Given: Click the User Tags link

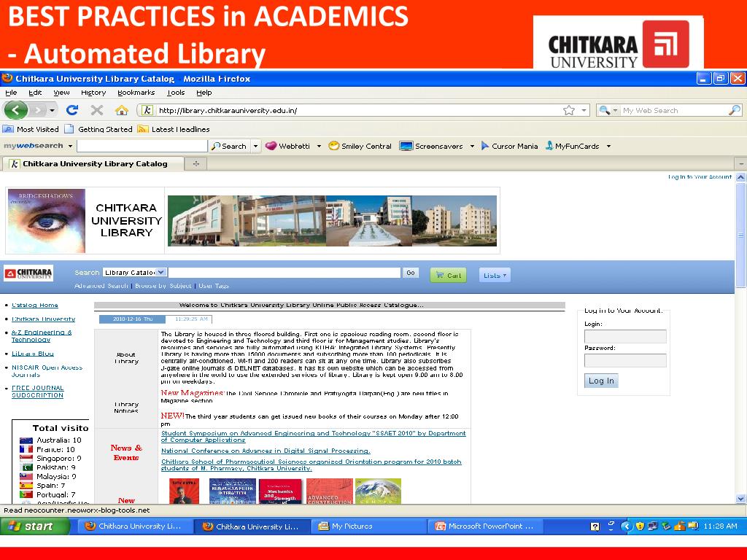Looking at the screenshot, I should point(214,286).
